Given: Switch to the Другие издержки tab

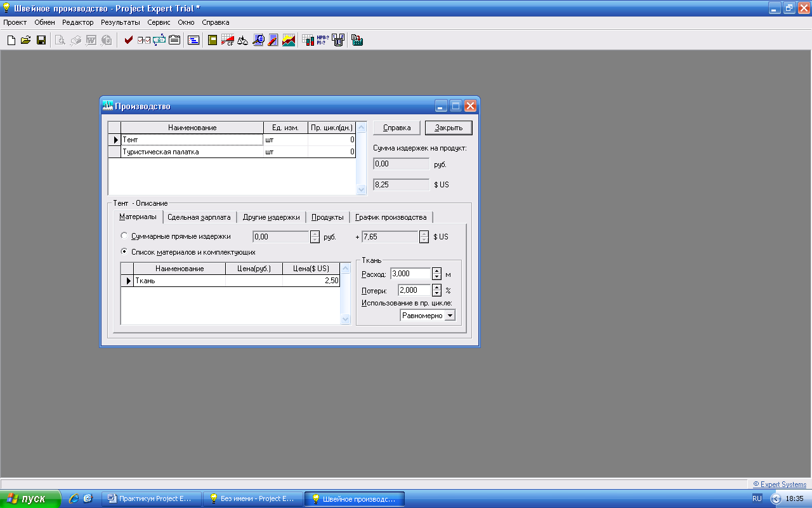Looking at the screenshot, I should tap(272, 217).
